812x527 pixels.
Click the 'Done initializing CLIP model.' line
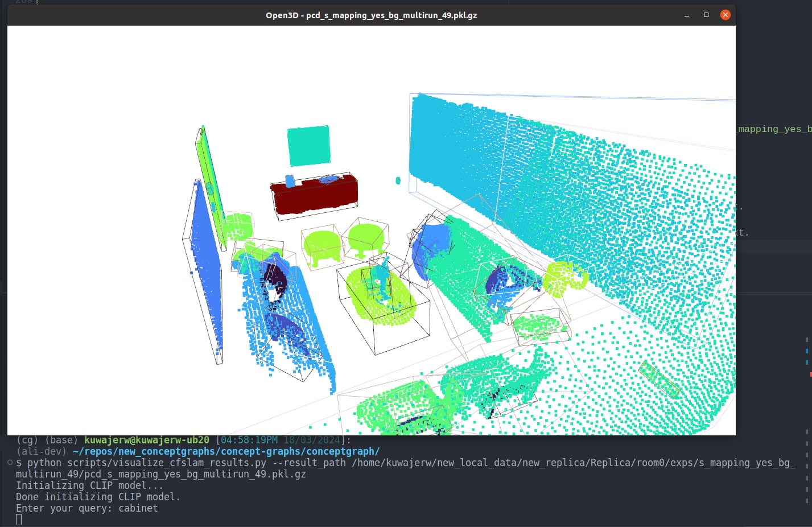pos(98,497)
